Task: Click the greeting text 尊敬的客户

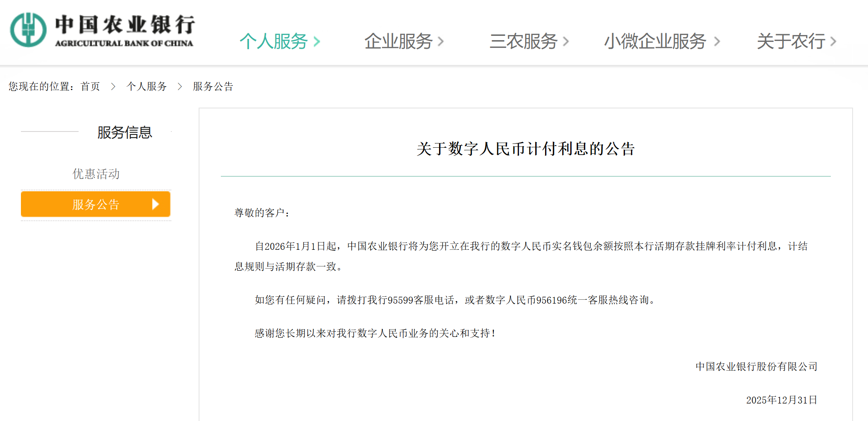Action: click(x=262, y=213)
